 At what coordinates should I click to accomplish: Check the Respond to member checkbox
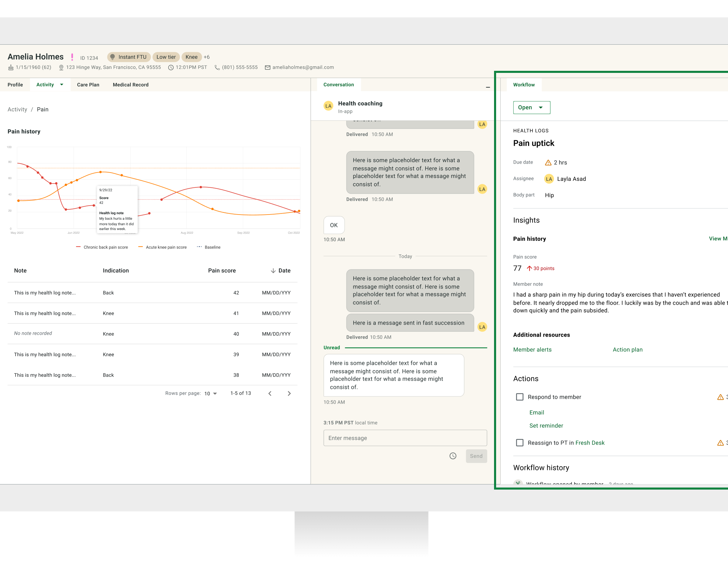tap(520, 397)
